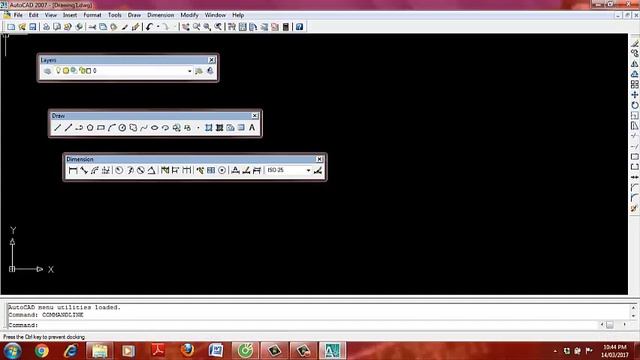Open Google Chrome from taskbar

click(42, 351)
